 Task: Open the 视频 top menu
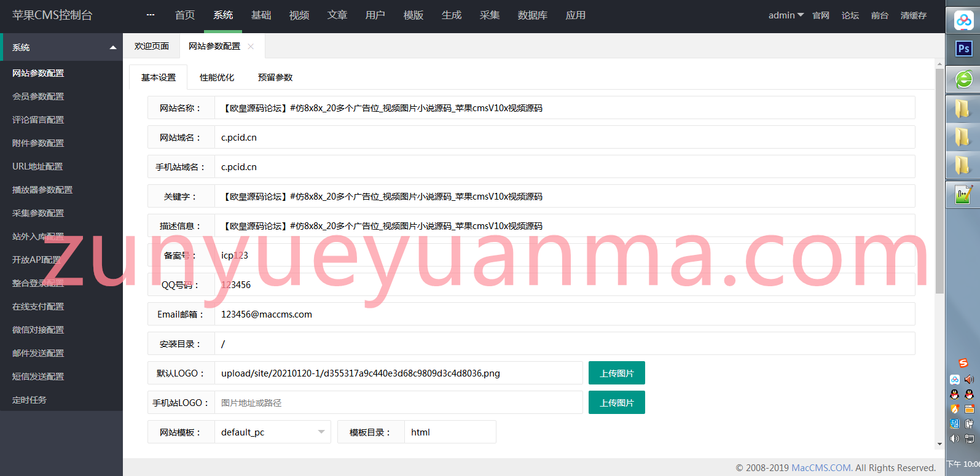pyautogui.click(x=299, y=15)
